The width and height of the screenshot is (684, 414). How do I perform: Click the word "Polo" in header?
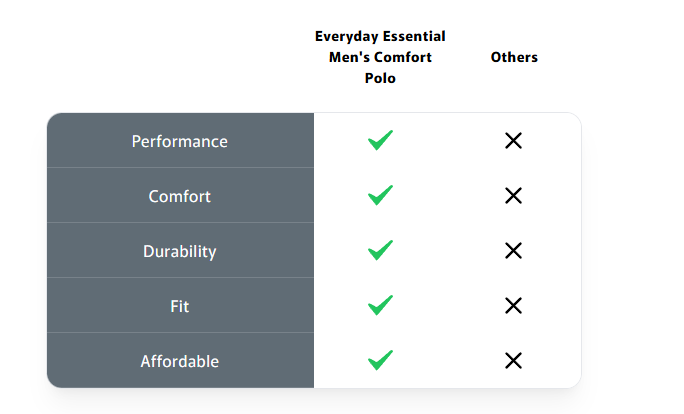tap(380, 78)
